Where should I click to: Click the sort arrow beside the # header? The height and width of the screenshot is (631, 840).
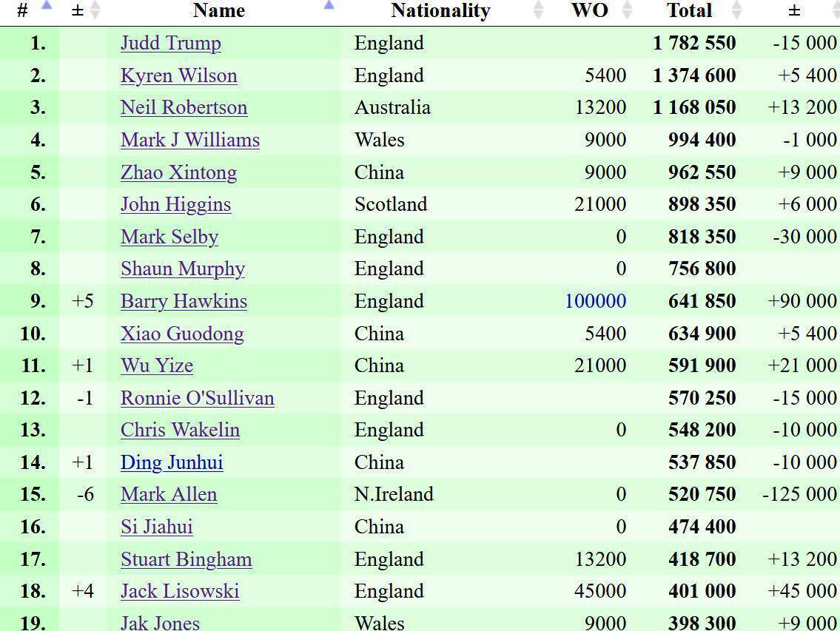pos(46,6)
